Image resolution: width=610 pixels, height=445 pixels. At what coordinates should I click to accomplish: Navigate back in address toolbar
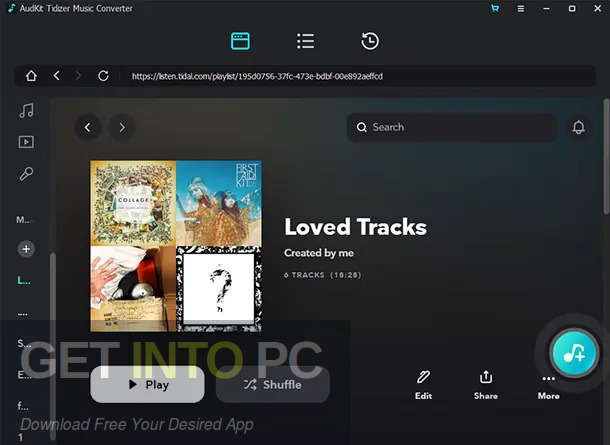pyautogui.click(x=57, y=75)
